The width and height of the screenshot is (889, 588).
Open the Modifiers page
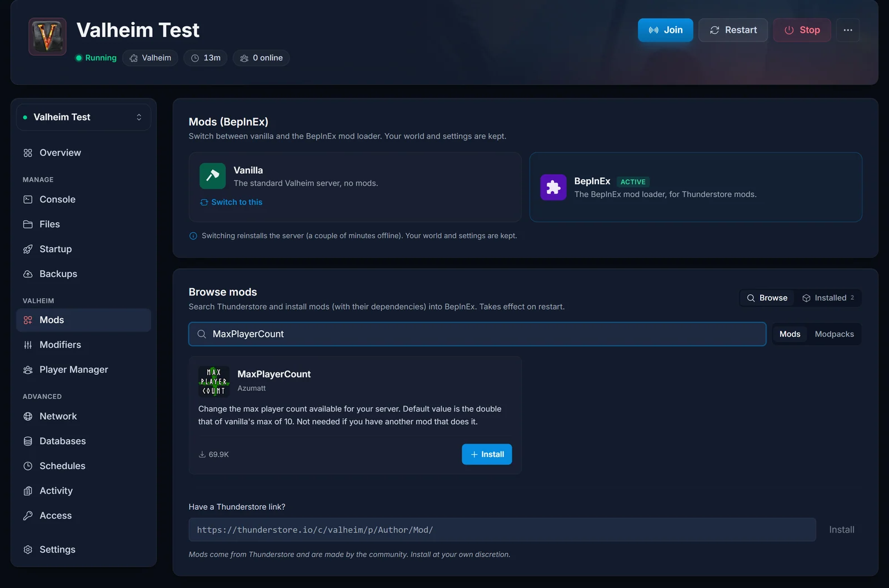[x=83, y=345]
